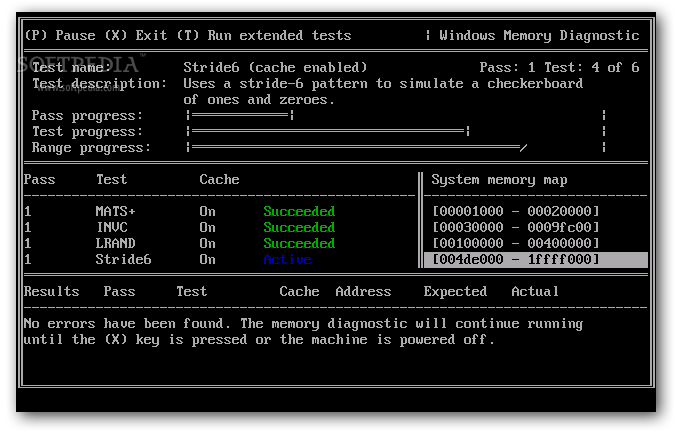Click the Test description label
676x432 pixels.
click(x=99, y=84)
